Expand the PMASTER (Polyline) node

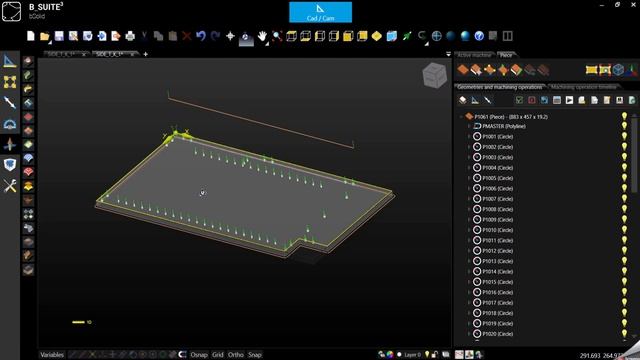469,126
